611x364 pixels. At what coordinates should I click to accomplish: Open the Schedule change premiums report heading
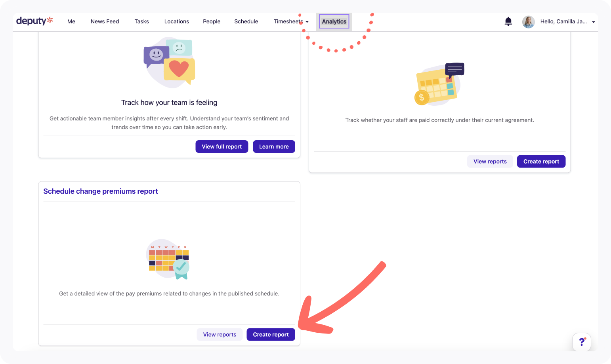click(x=101, y=191)
